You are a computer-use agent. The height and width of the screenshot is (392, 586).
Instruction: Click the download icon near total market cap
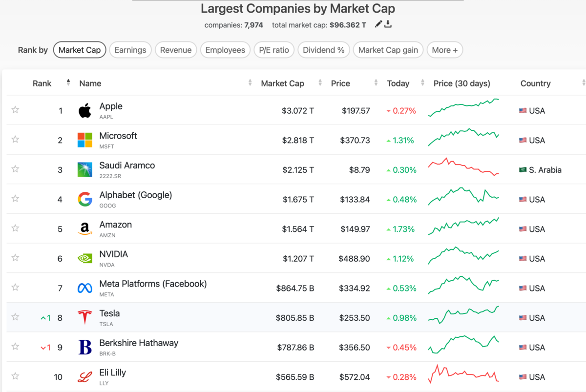pyautogui.click(x=388, y=24)
